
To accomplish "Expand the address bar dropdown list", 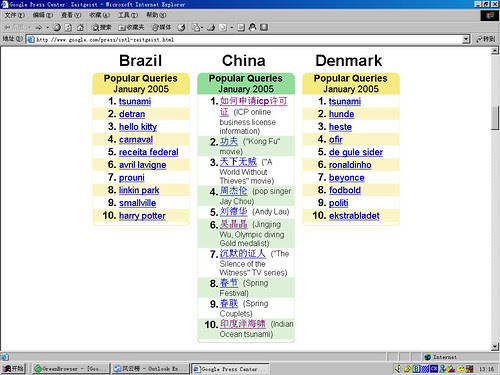I will point(466,39).
